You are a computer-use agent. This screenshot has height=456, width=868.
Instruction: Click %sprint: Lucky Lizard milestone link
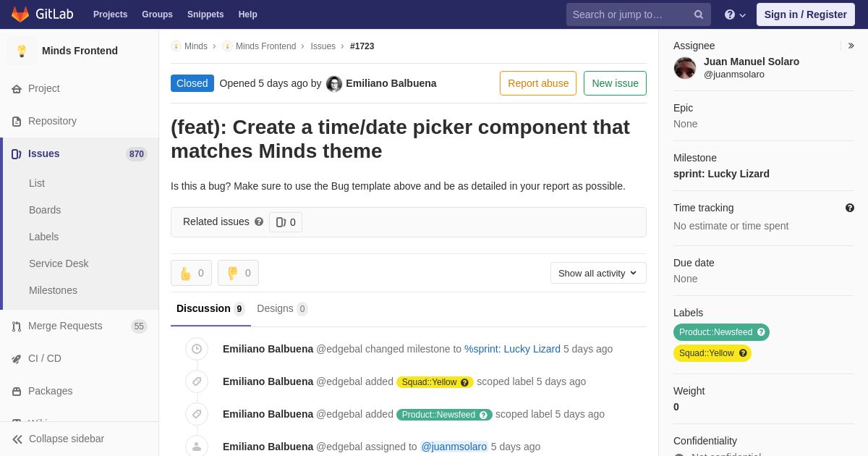(512, 349)
